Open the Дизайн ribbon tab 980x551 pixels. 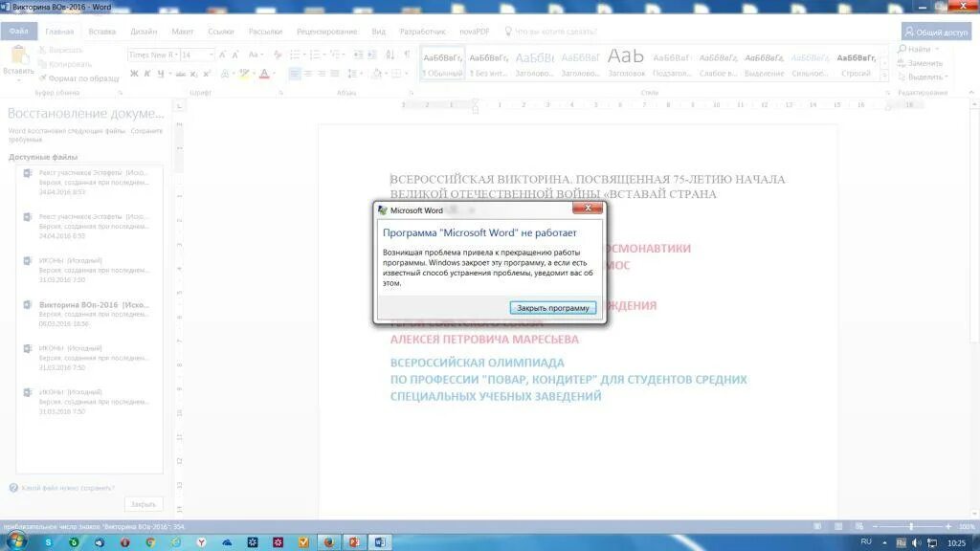[x=144, y=32]
